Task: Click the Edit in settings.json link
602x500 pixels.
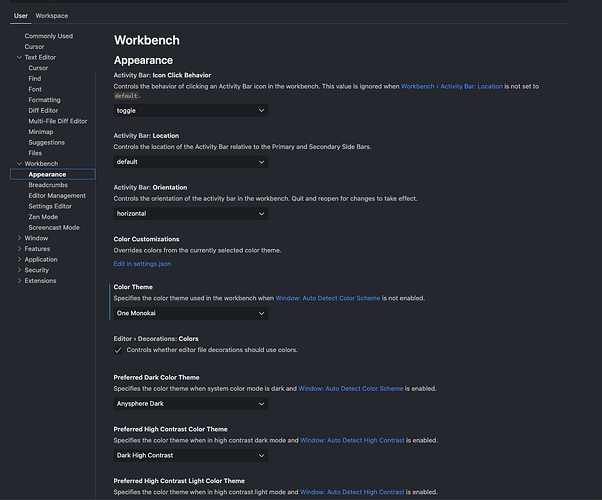Action: [143, 264]
